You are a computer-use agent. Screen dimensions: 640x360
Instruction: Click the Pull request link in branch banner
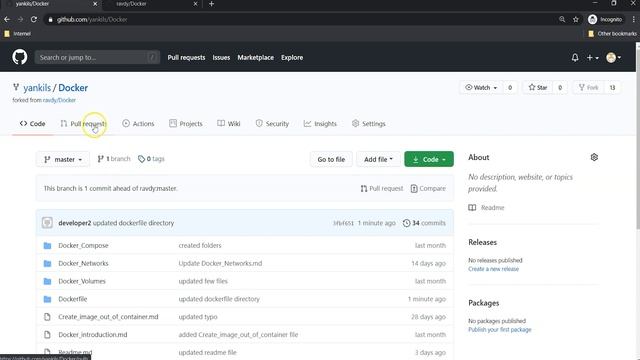click(x=382, y=189)
